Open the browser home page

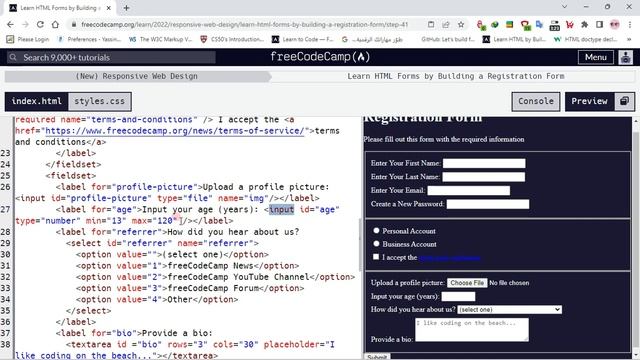(55, 24)
